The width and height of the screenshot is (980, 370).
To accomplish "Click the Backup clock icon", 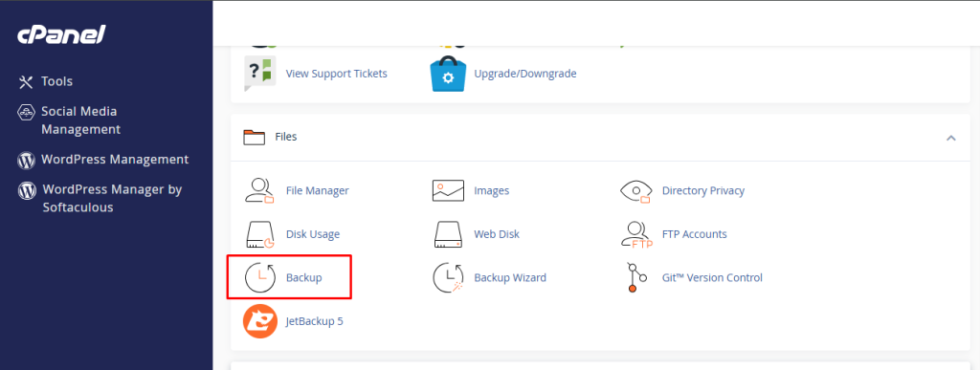I will pos(260,277).
